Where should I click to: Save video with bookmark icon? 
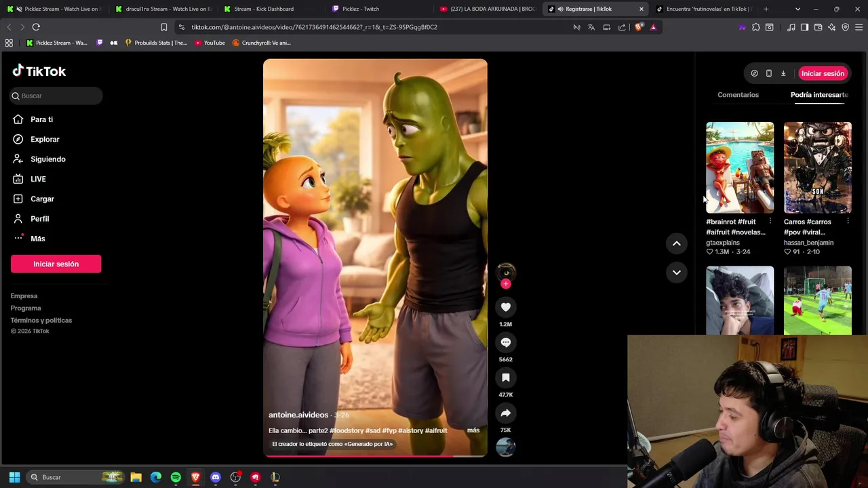pos(505,378)
